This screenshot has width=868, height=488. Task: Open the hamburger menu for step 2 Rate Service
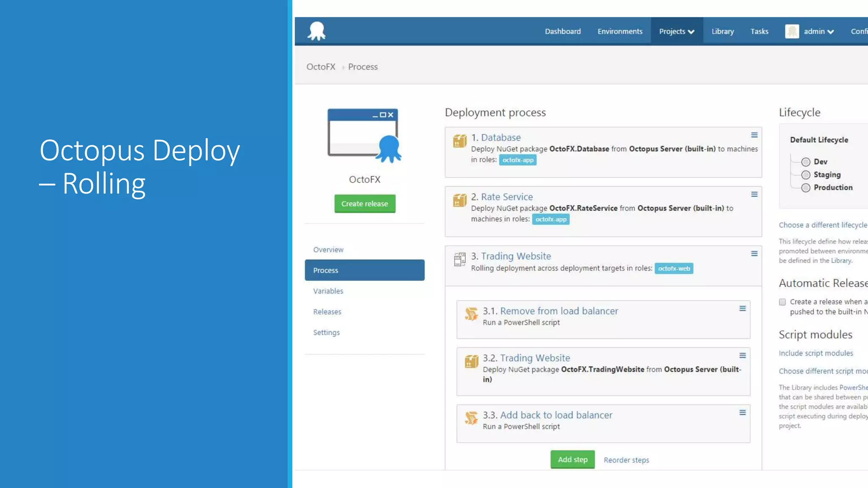point(754,194)
